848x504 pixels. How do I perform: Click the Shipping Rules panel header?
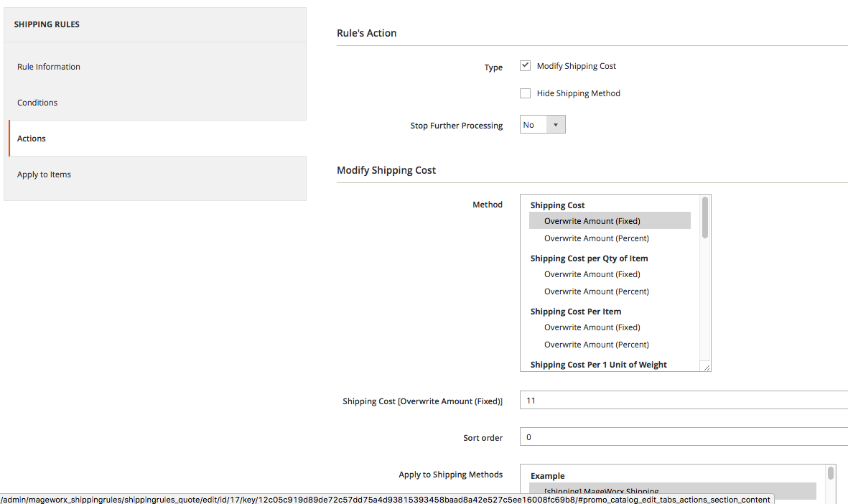[47, 24]
